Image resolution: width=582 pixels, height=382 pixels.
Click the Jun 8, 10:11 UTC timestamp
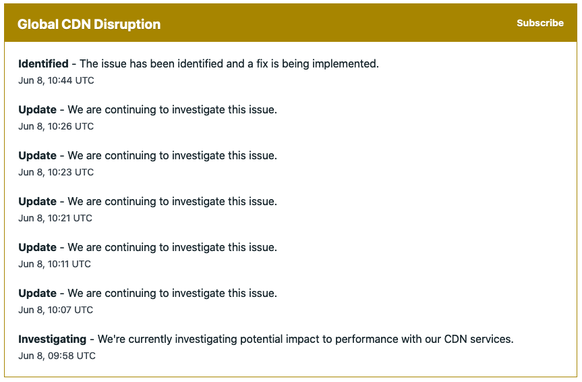[55, 264]
